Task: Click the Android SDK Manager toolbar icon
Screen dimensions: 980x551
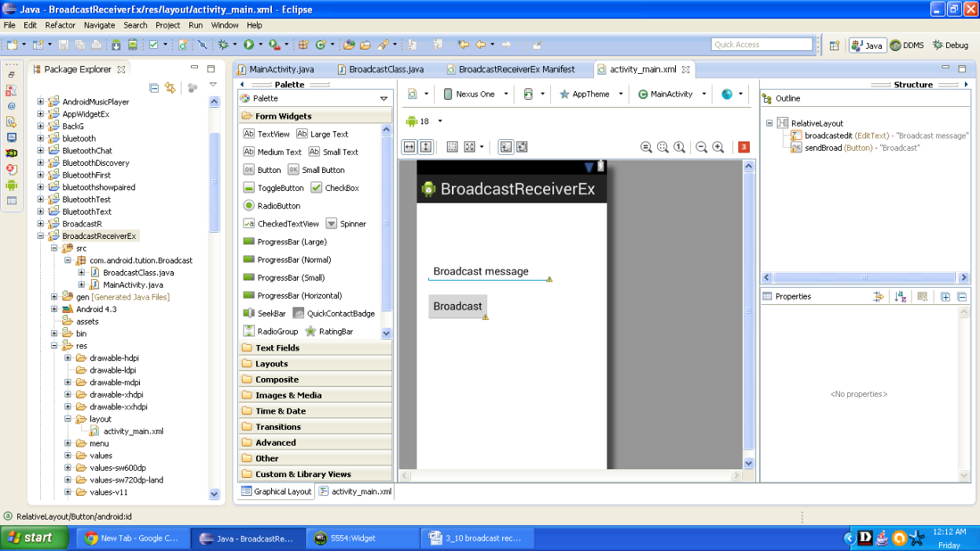Action: click(116, 45)
